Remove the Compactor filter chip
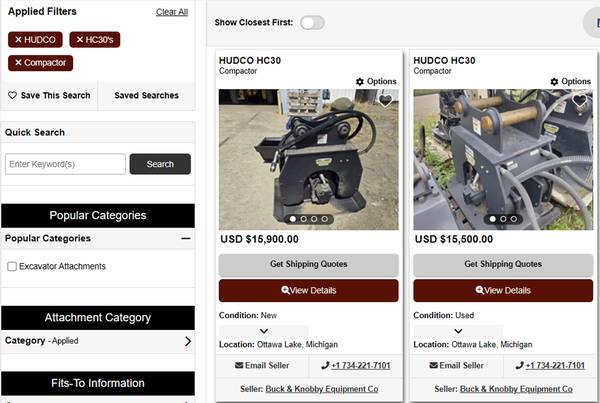Image resolution: width=600 pixels, height=403 pixels. click(40, 63)
